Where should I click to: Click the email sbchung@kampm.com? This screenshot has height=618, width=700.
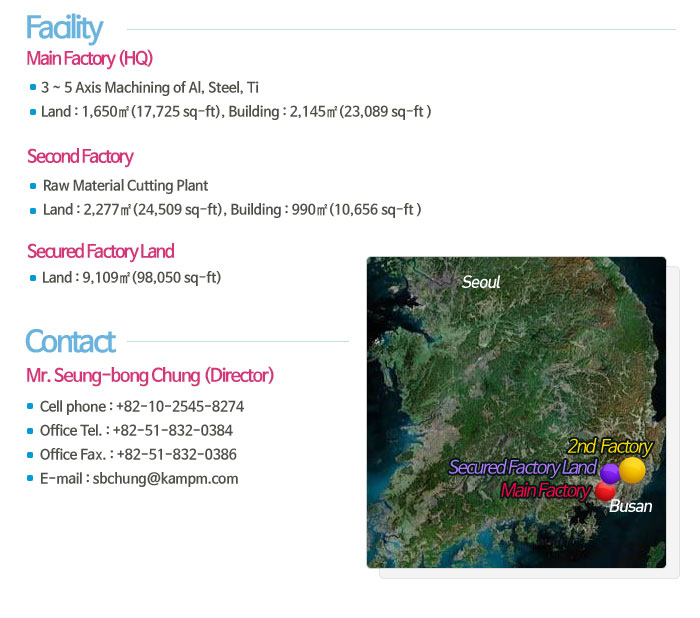click(x=165, y=479)
